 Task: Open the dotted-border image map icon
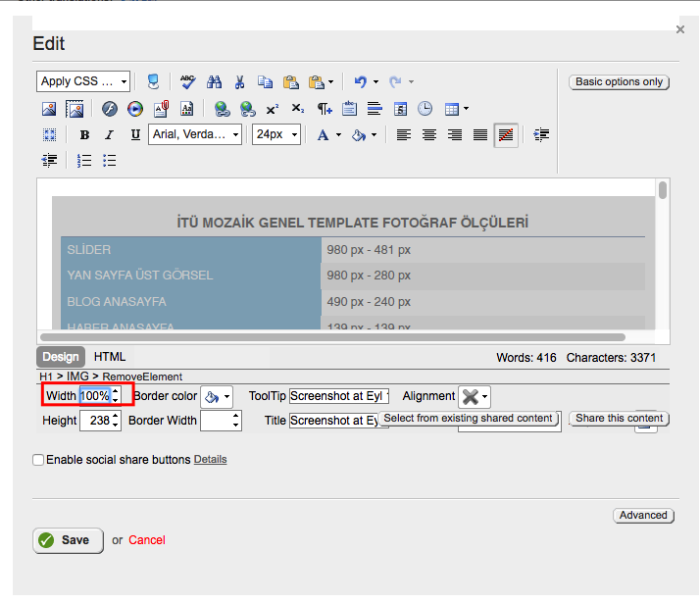tap(75, 109)
